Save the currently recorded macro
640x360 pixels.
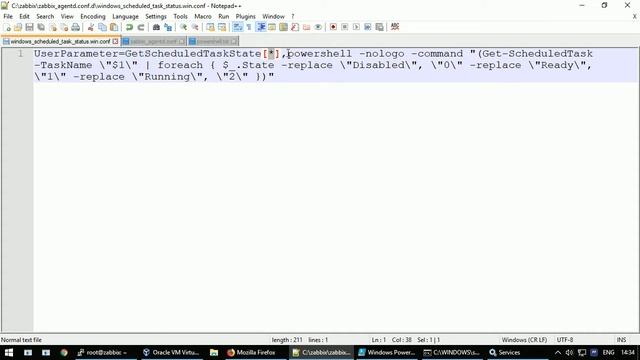(379, 27)
